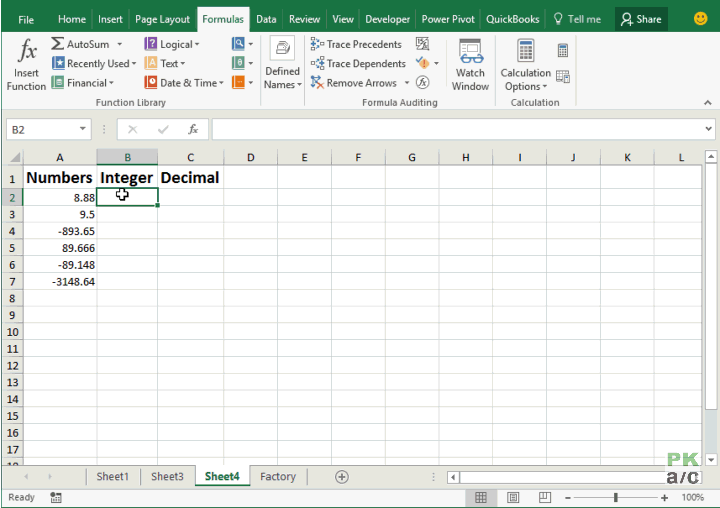This screenshot has height=508, width=720.
Task: Open the Insert Function dialog
Action: 26,64
